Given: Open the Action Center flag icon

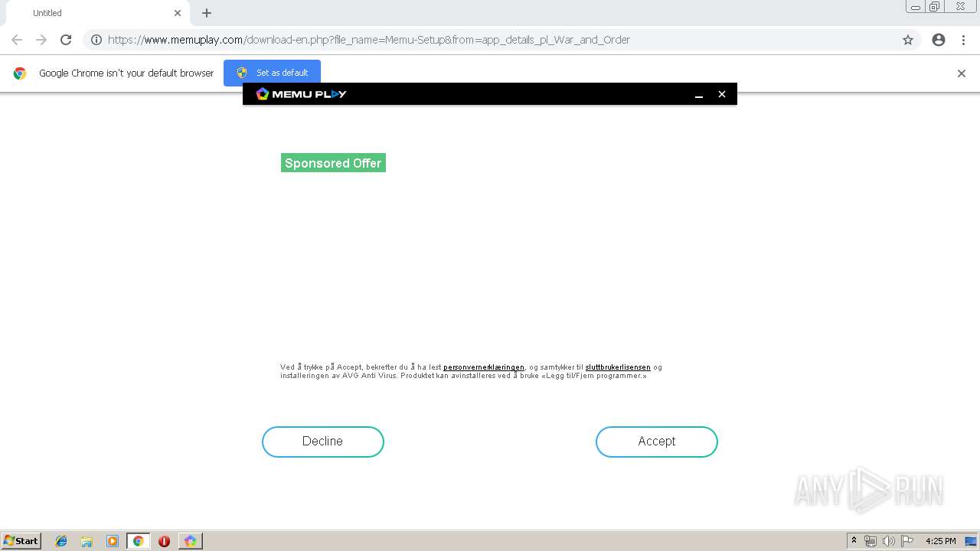Looking at the screenshot, I should (x=907, y=541).
